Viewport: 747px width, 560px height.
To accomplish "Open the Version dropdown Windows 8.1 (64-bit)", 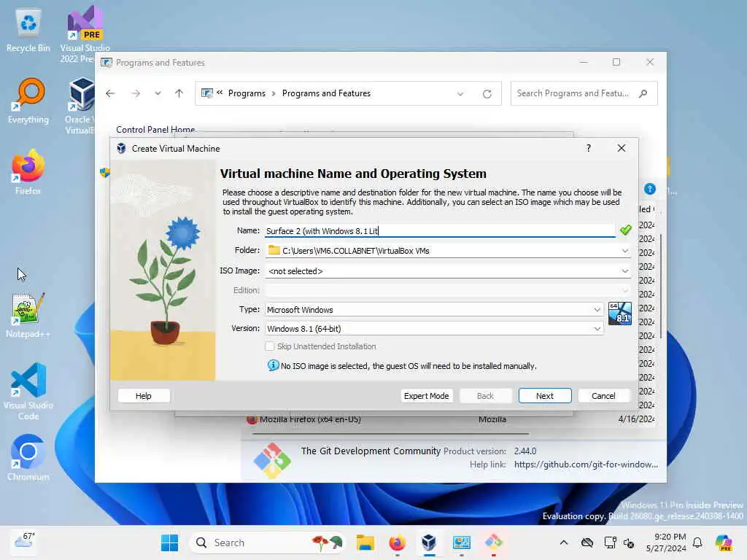I will pos(434,329).
